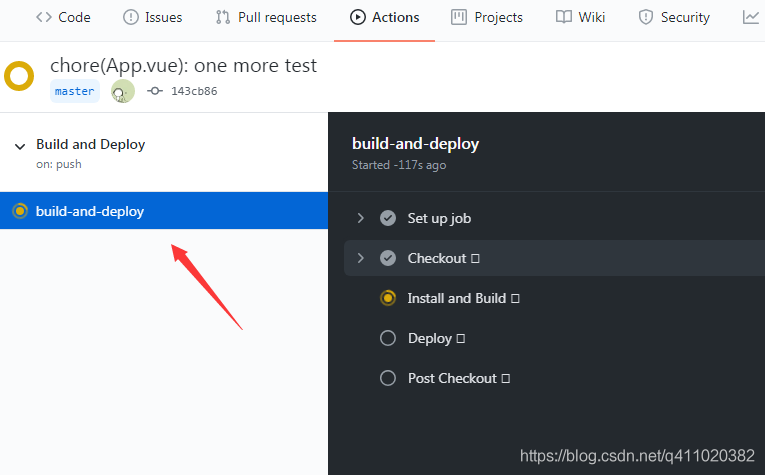Viewport: 765px width, 475px height.
Task: Open the Wiki tab
Action: click(x=580, y=17)
